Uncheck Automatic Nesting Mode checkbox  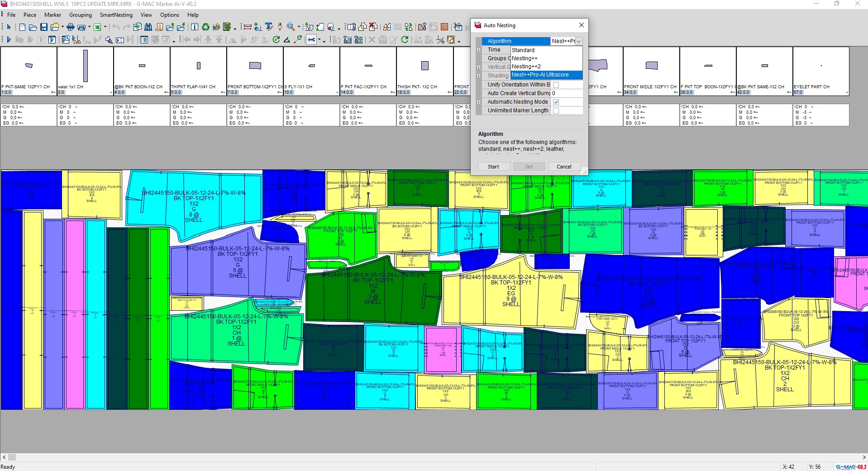pos(556,102)
